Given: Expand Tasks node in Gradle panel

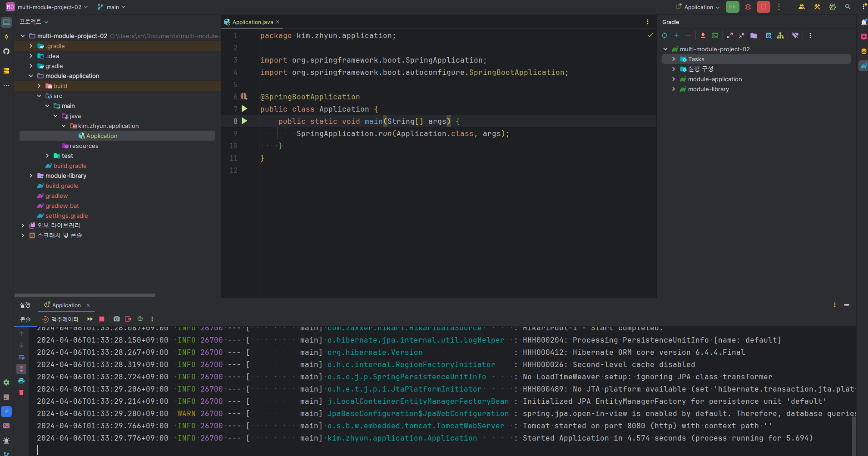Looking at the screenshot, I should point(674,59).
